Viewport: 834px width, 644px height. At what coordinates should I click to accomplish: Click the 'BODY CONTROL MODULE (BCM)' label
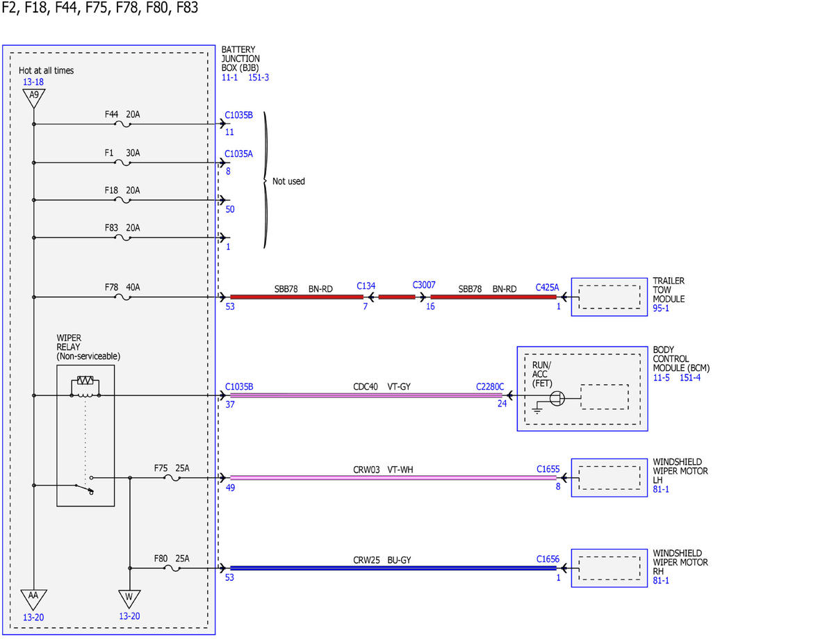tap(680, 359)
